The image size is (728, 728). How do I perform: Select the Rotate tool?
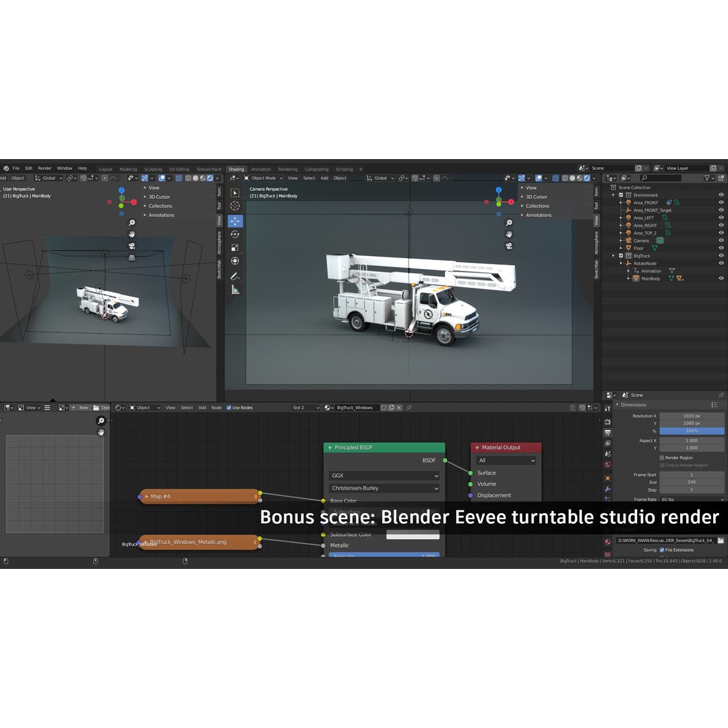[235, 235]
